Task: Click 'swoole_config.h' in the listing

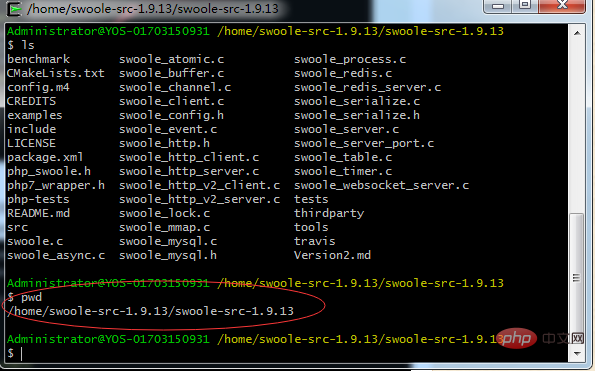Action: click(x=172, y=115)
